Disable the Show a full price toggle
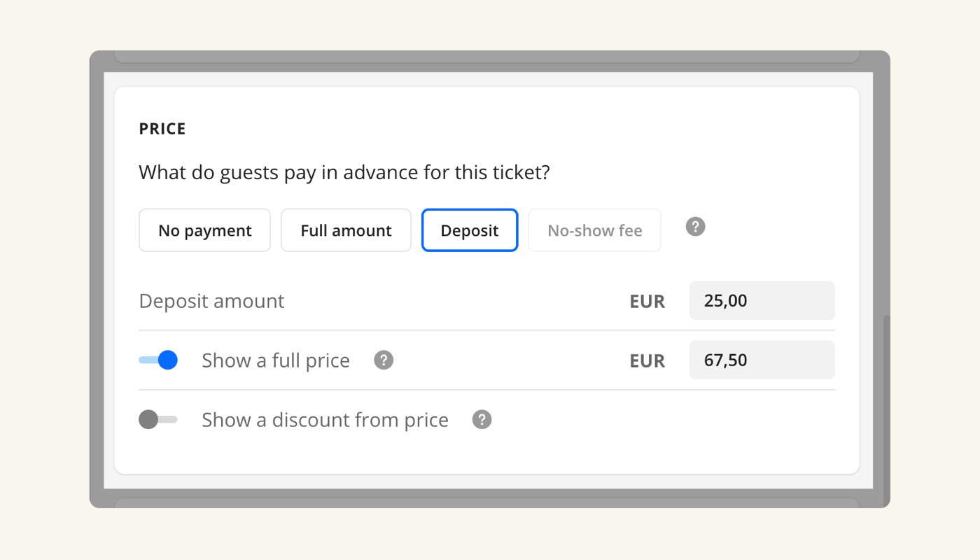Image resolution: width=980 pixels, height=560 pixels. (x=158, y=360)
